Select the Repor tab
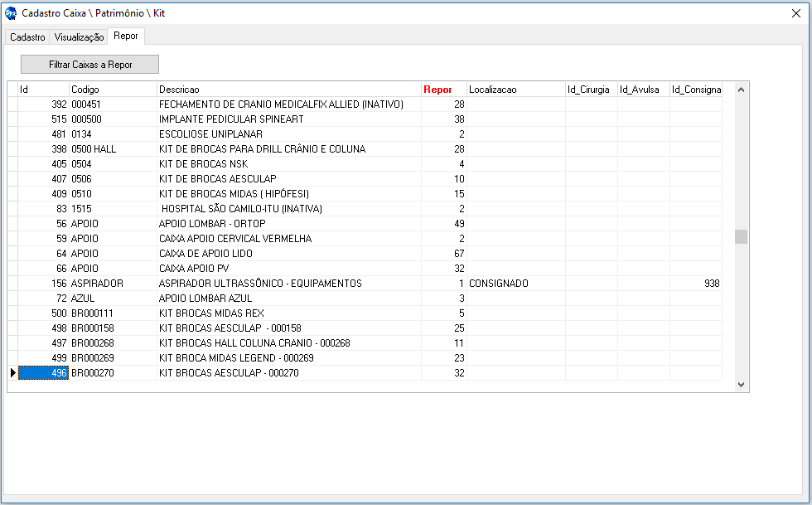Viewport: 812px width, 505px height. [126, 36]
